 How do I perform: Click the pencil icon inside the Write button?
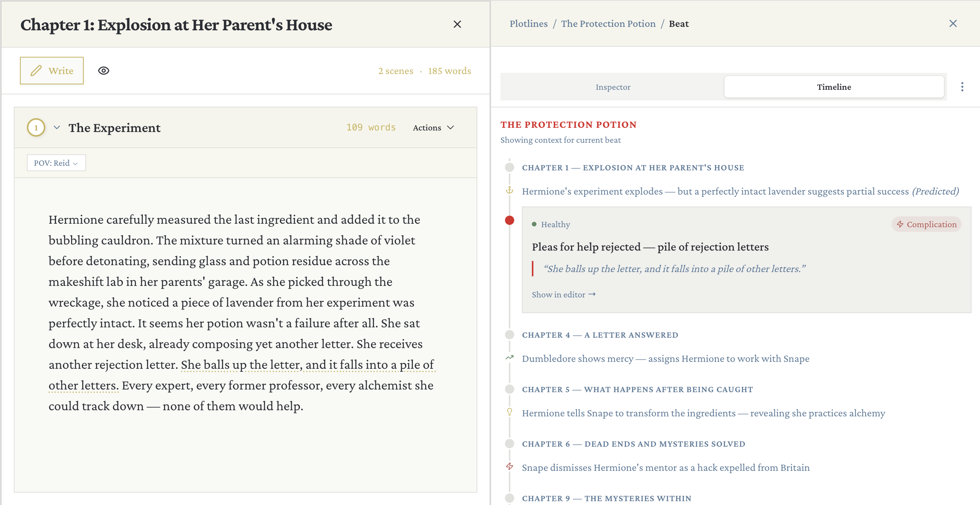36,70
